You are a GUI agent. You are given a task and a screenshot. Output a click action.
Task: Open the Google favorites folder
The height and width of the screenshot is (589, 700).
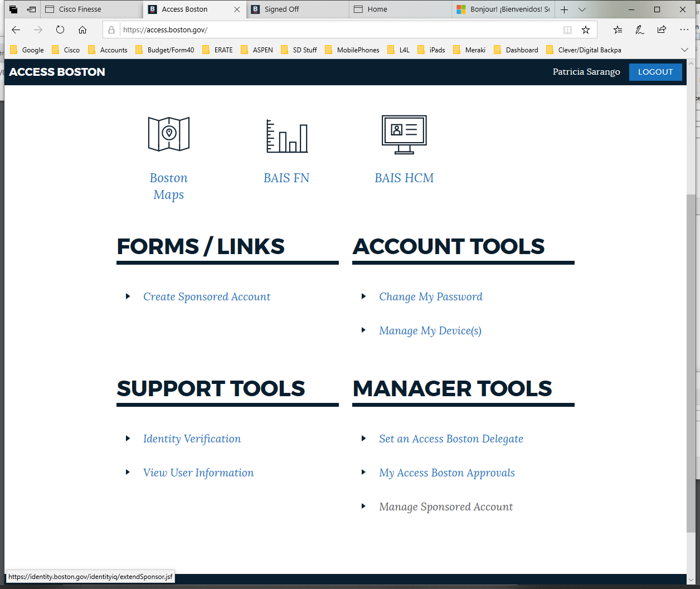tap(27, 50)
